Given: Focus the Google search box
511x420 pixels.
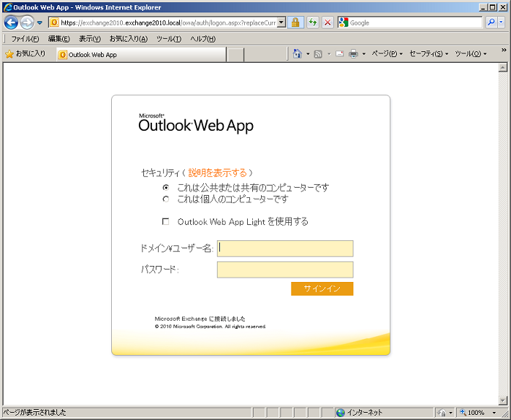Looking at the screenshot, I should point(415,23).
